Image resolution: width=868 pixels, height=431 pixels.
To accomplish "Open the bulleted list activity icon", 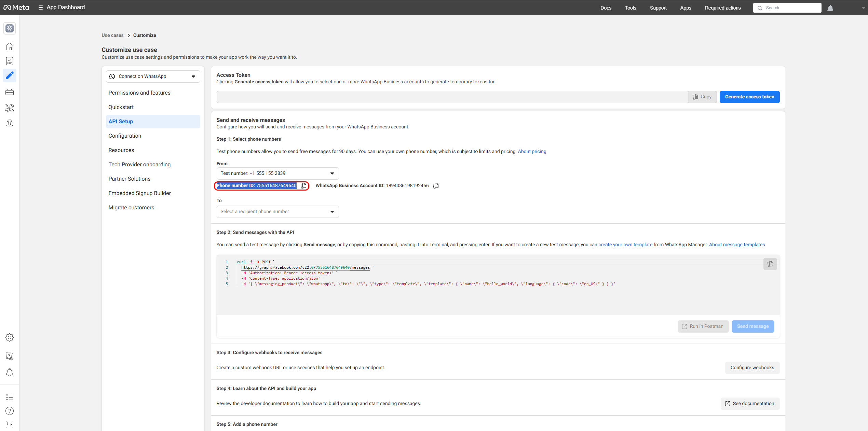I will 10,397.
